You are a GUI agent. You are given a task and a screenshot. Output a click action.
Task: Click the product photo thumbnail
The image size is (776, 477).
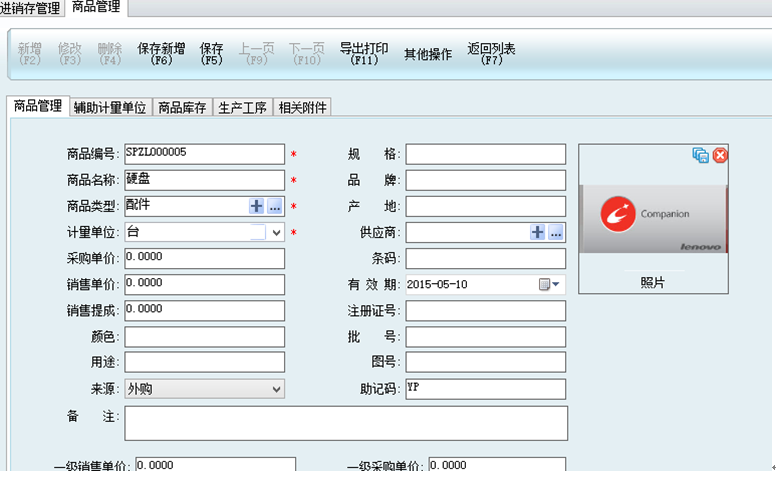[652, 218]
